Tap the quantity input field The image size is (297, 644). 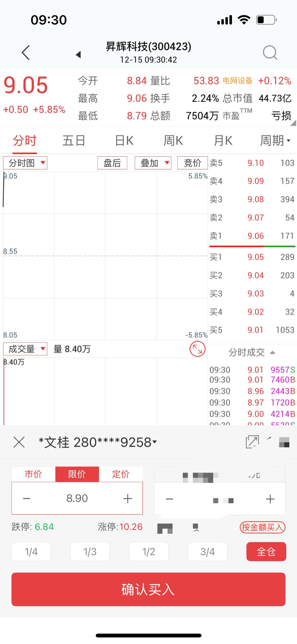(x=220, y=500)
